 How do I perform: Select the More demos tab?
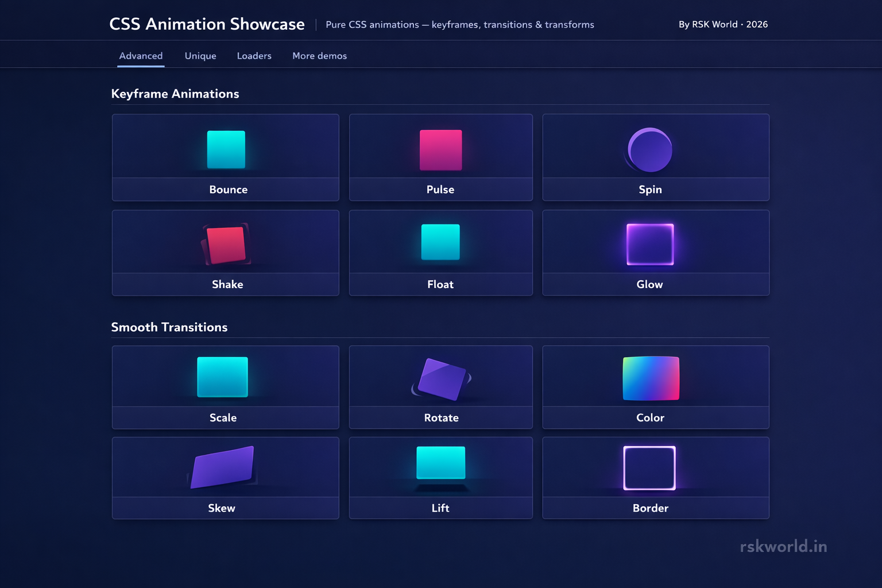pyautogui.click(x=320, y=56)
